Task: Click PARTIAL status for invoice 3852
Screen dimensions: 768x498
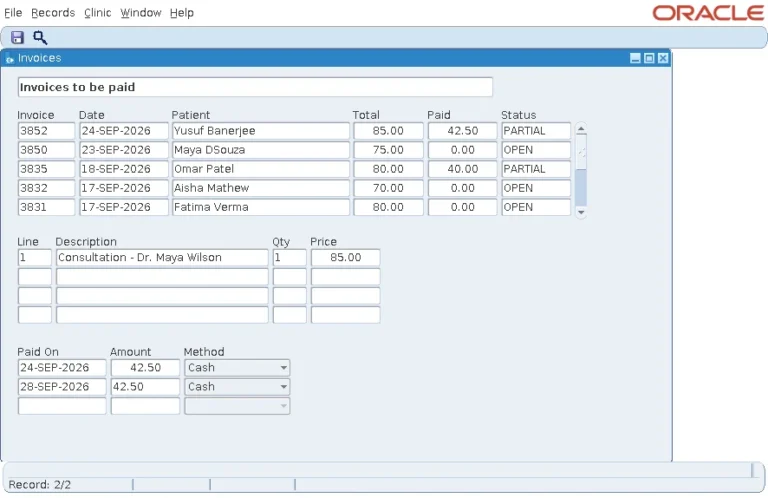Action: click(x=536, y=131)
